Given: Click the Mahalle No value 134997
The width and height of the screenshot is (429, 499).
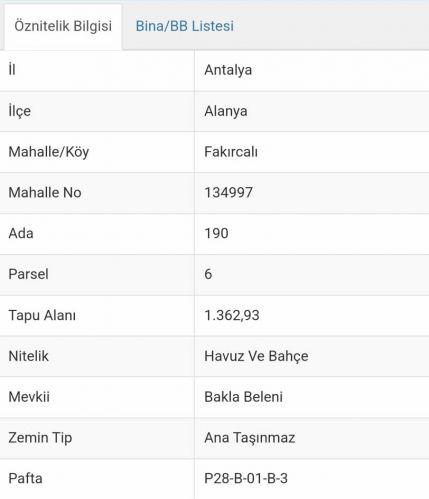Looking at the screenshot, I should tap(228, 193).
